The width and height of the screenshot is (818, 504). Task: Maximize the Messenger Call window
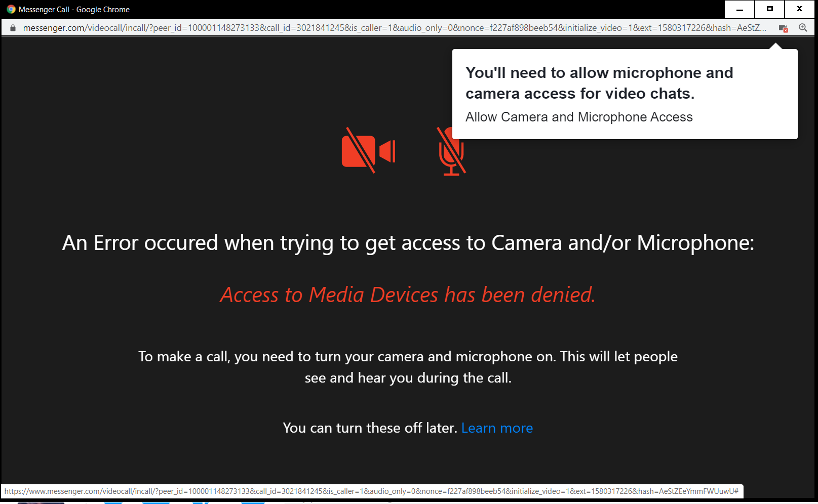coord(770,9)
